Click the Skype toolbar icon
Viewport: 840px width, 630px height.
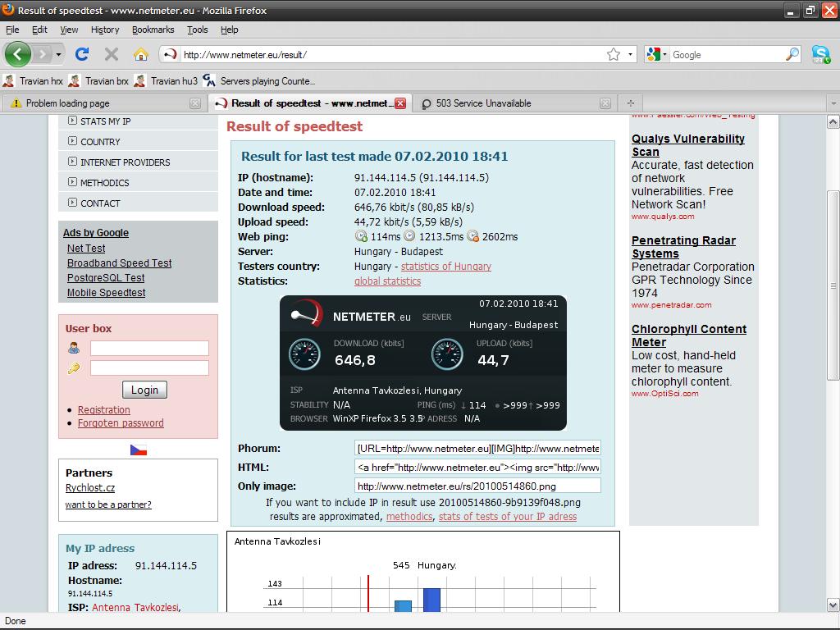820,54
